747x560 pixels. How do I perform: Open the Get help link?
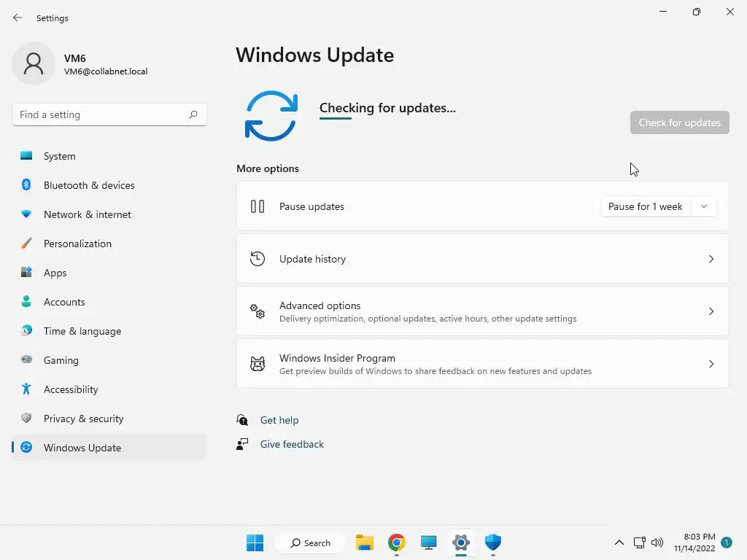(x=279, y=420)
